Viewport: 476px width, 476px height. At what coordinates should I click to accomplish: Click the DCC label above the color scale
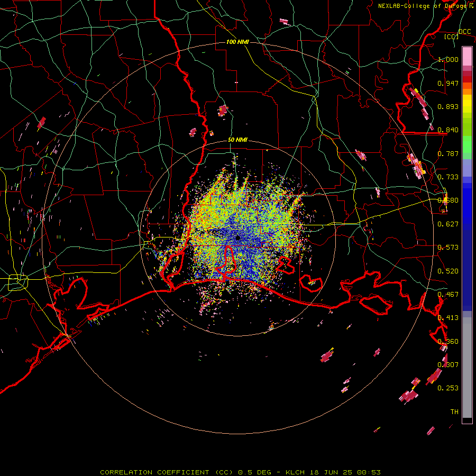pyautogui.click(x=464, y=32)
